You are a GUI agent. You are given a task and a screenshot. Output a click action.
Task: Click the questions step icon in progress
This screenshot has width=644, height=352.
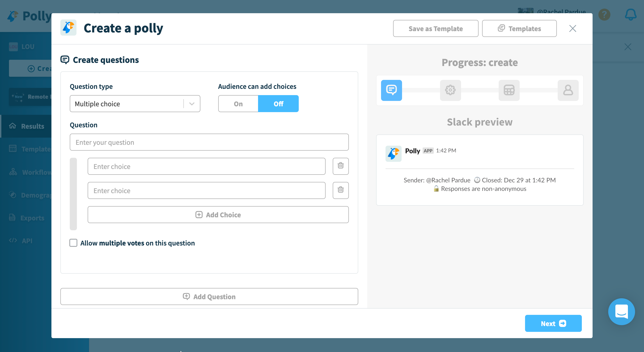pyautogui.click(x=391, y=90)
